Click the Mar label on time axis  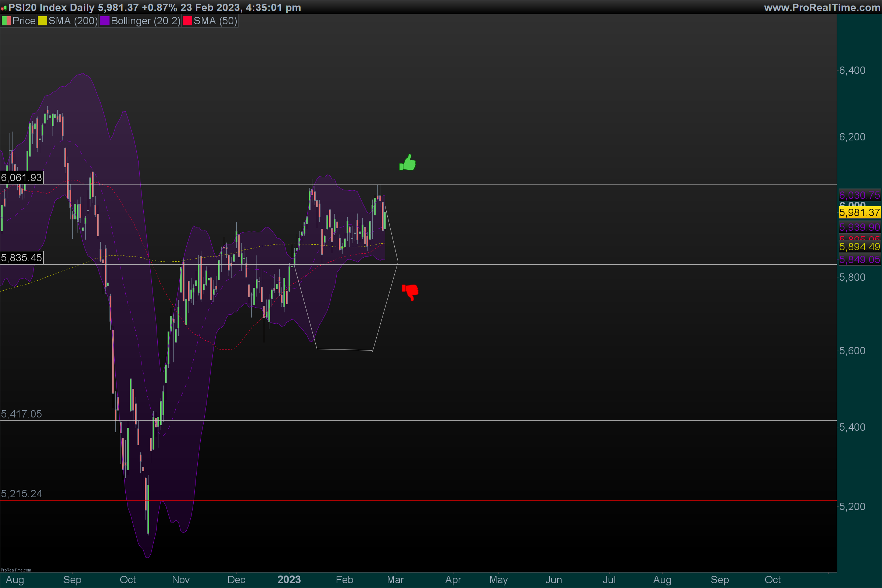point(395,580)
